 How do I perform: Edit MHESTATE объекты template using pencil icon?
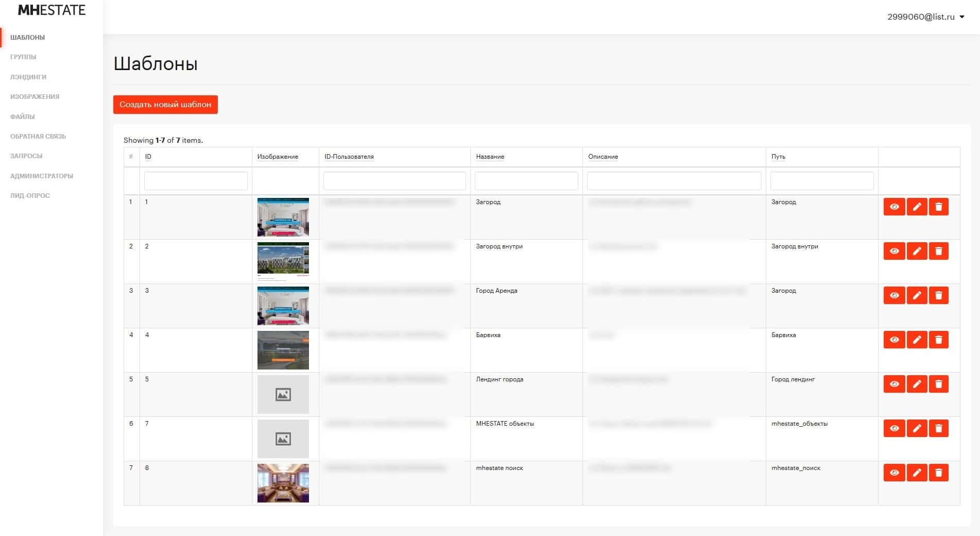pyautogui.click(x=917, y=428)
